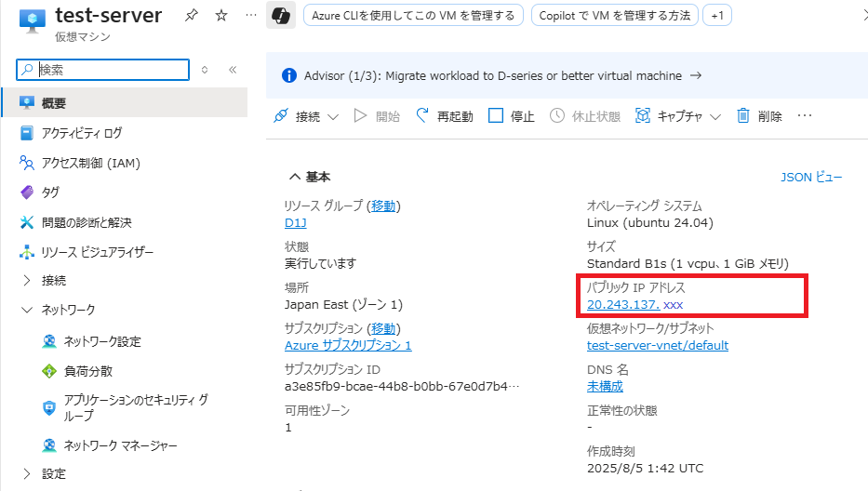Collapse the sidebar menu with double chevron
The image size is (868, 491).
coord(233,70)
